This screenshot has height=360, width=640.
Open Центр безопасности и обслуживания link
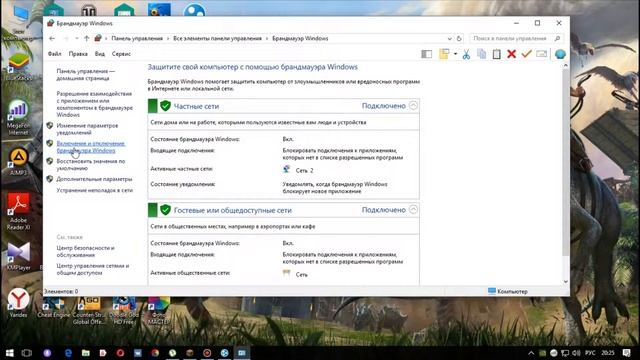tap(85, 251)
